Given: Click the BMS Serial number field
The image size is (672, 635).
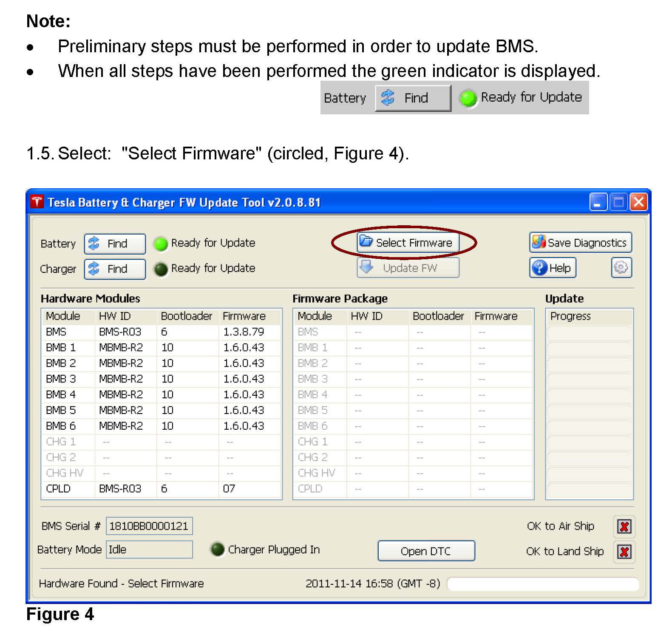Looking at the screenshot, I should click(x=149, y=526).
